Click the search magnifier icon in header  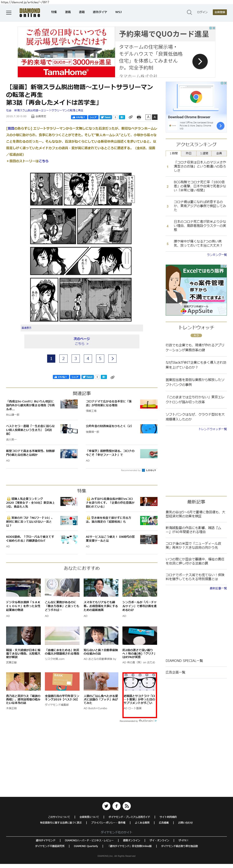(x=189, y=12)
